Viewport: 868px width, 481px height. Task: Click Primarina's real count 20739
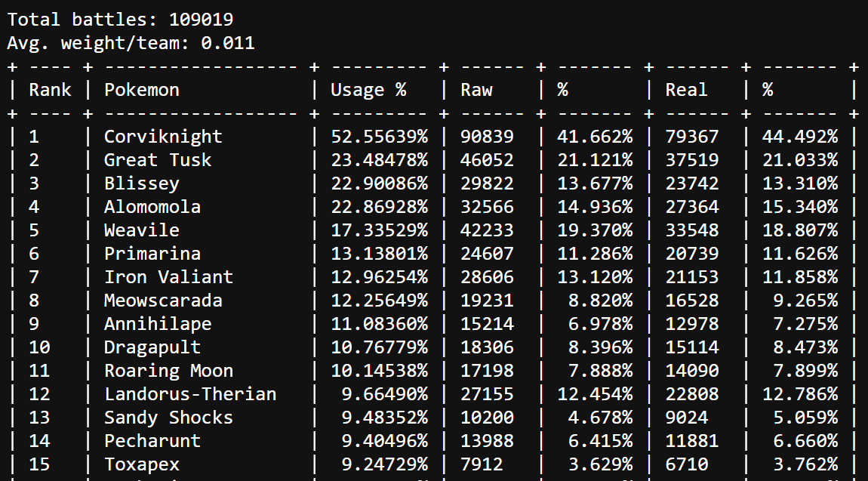692,254
